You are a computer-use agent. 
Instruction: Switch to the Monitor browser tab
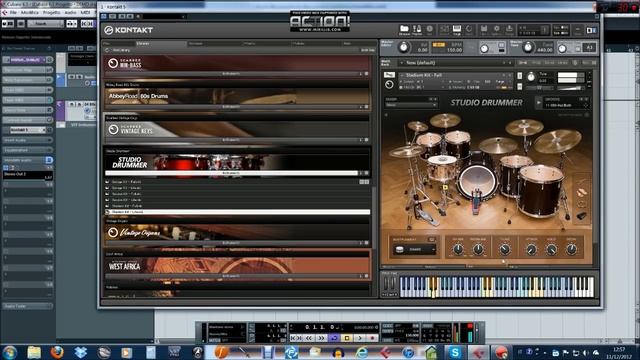[266, 43]
